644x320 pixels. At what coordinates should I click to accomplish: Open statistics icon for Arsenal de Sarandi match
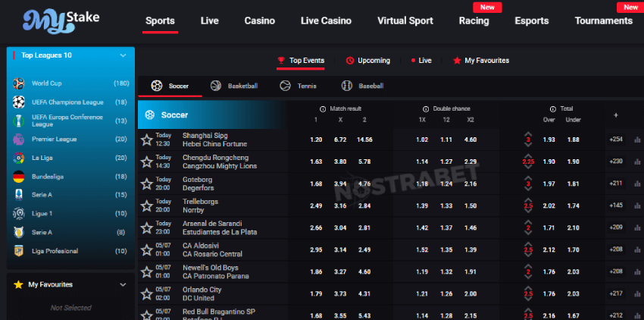[x=637, y=227]
